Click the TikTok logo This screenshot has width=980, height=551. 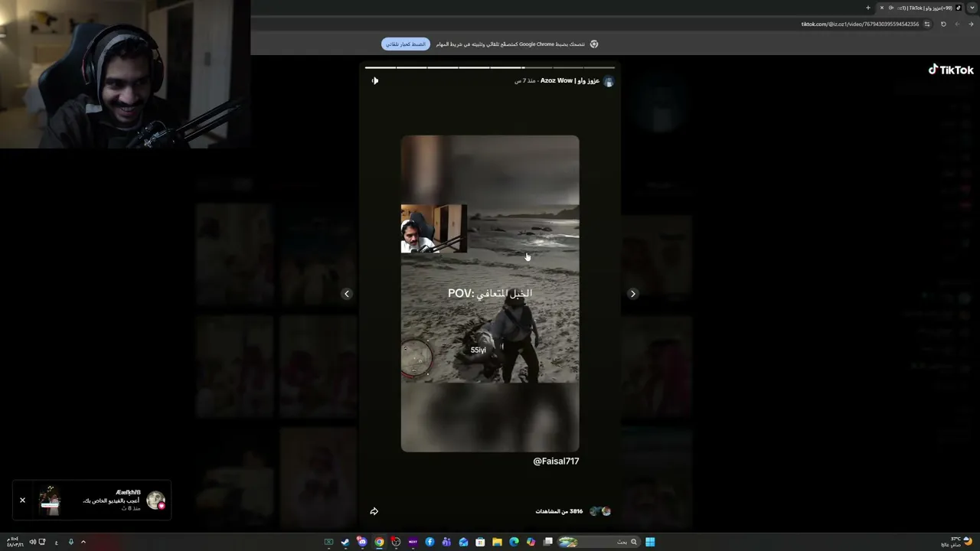(951, 70)
